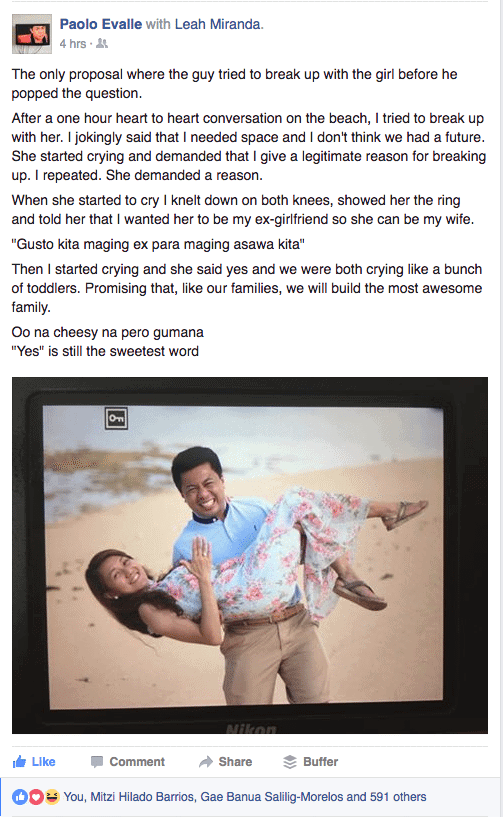Image resolution: width=503 pixels, height=817 pixels.
Task: Click the laughing face reaction icon
Action: (x=51, y=797)
